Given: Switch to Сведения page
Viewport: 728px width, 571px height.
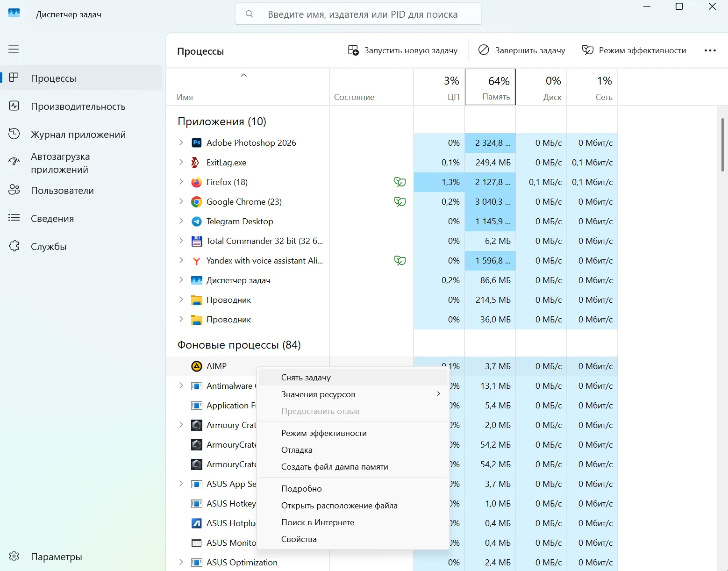Looking at the screenshot, I should pyautogui.click(x=82, y=219).
